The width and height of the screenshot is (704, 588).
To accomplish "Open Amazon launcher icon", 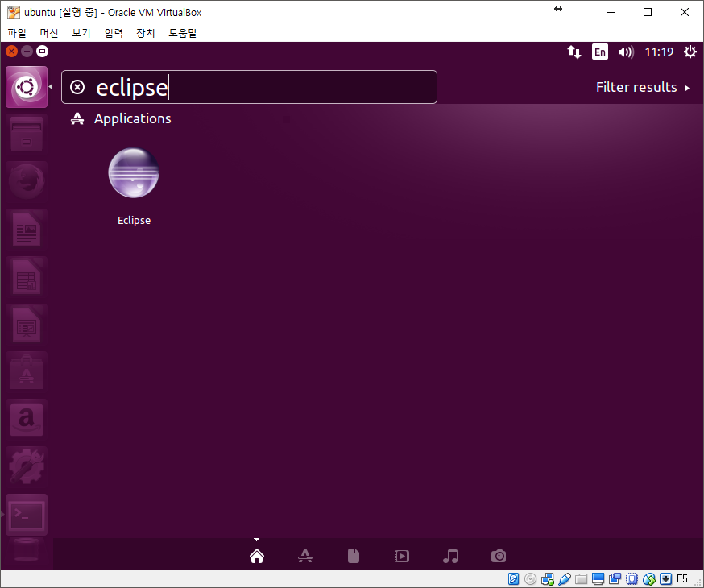I will coord(27,420).
